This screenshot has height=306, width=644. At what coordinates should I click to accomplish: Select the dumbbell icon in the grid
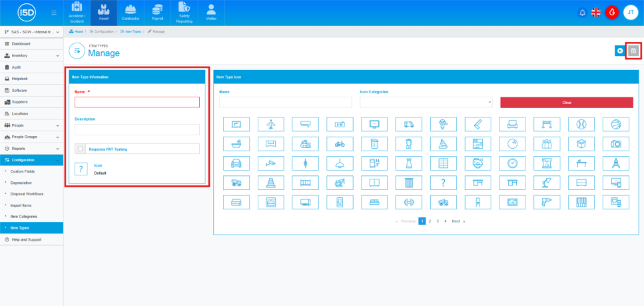point(409,201)
